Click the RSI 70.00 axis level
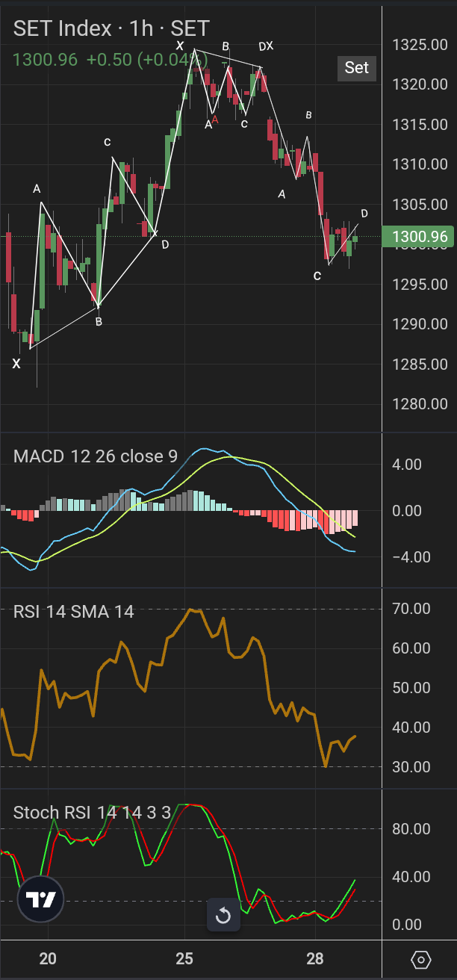This screenshot has height=980, width=457. [413, 609]
